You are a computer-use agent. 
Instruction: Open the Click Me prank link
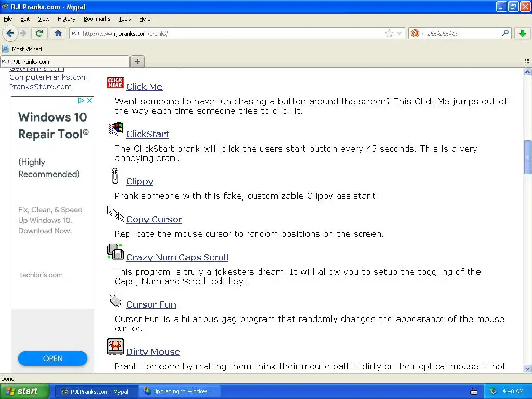click(x=144, y=87)
